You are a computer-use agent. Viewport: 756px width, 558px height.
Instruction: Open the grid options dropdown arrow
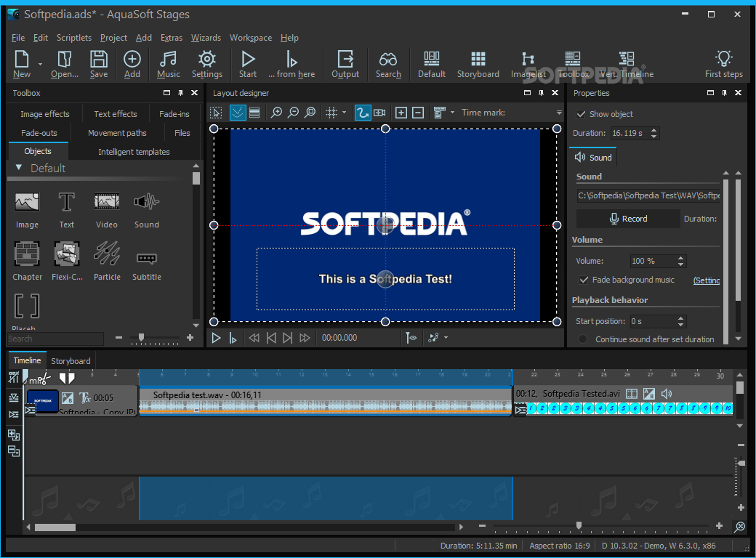point(345,113)
